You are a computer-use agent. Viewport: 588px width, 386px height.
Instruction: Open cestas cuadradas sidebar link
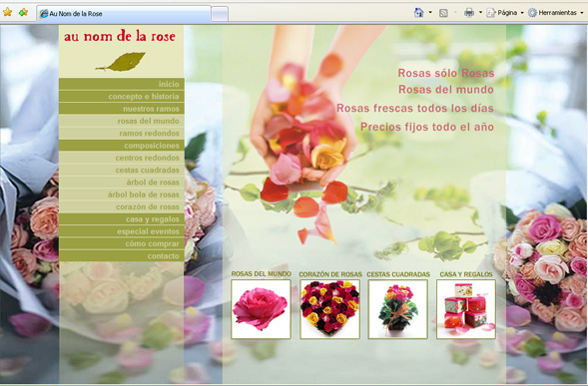coord(122,171)
